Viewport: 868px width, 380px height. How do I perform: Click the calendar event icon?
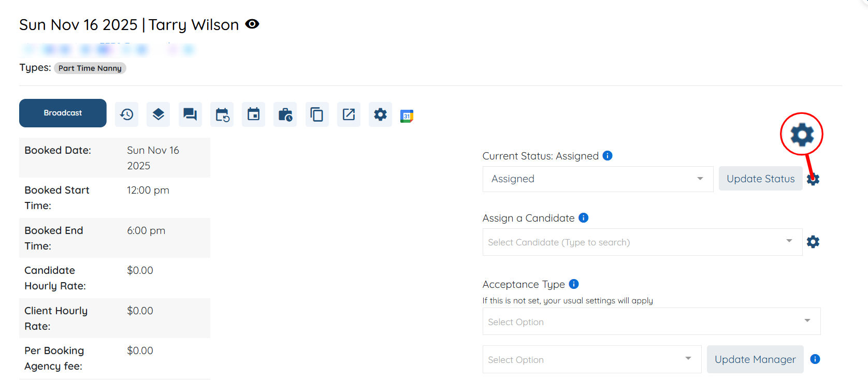click(253, 114)
